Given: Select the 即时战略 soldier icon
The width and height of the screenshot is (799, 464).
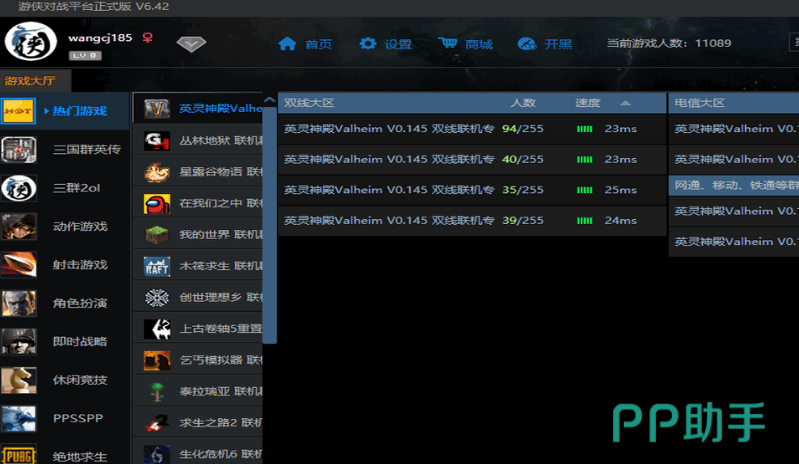Looking at the screenshot, I should coord(18,342).
